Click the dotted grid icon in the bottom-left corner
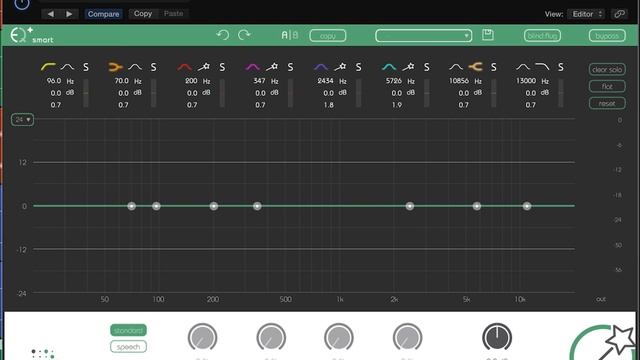 [x=42, y=354]
